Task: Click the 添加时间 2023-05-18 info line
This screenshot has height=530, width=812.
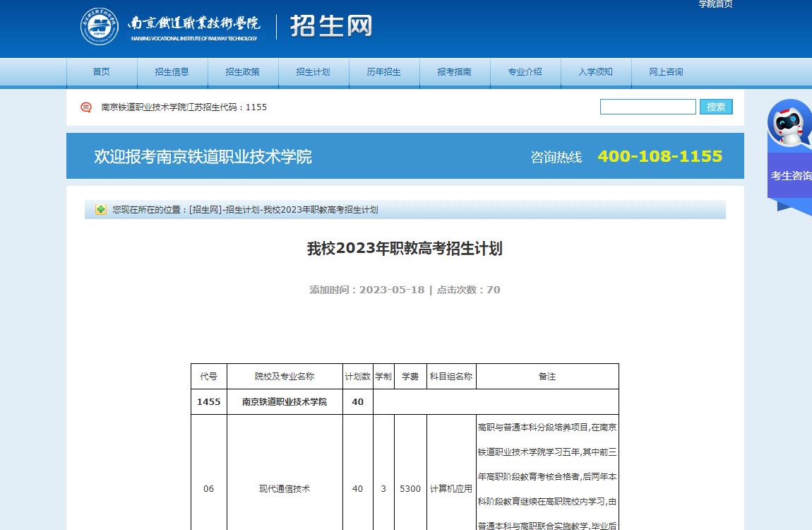Action: click(x=405, y=290)
